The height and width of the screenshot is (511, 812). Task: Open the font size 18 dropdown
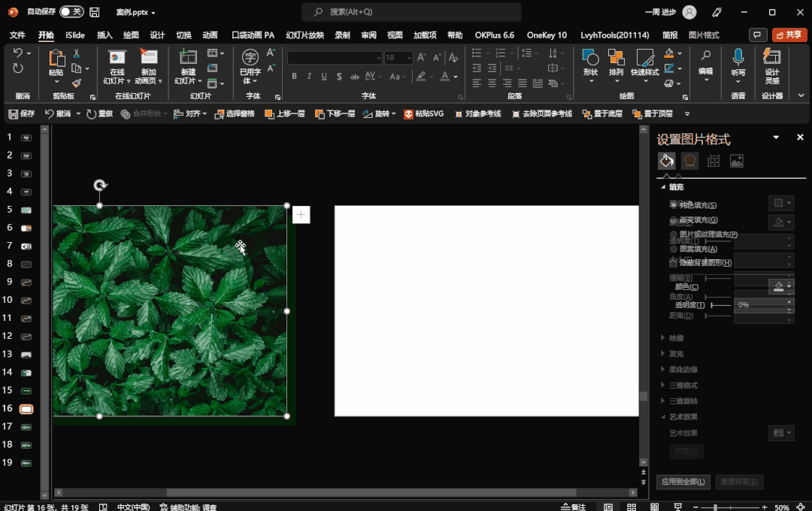(x=409, y=57)
